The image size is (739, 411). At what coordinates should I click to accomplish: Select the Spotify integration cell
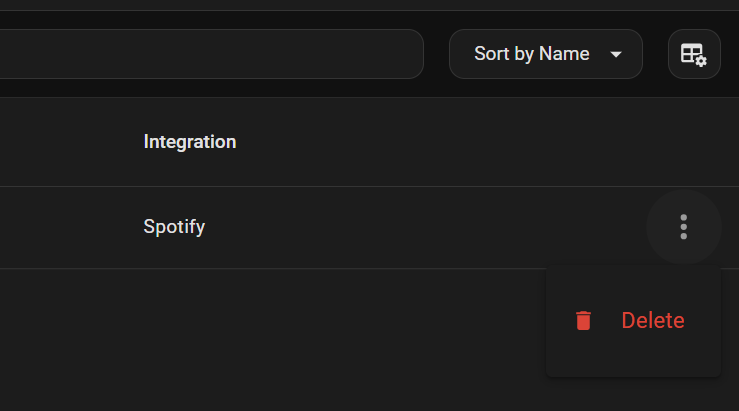coord(174,227)
